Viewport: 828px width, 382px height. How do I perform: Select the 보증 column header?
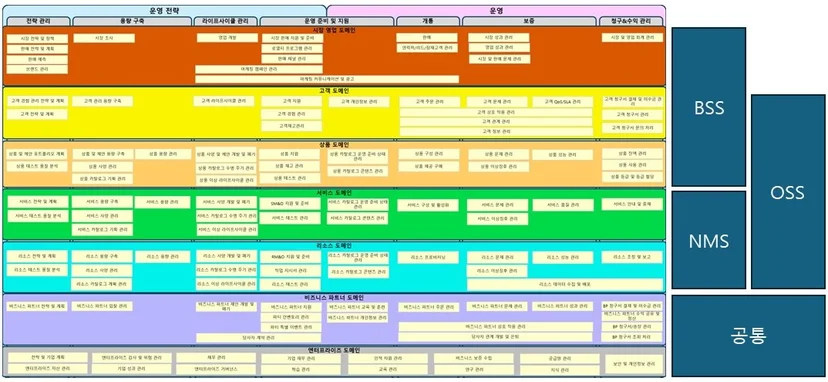tap(529, 21)
